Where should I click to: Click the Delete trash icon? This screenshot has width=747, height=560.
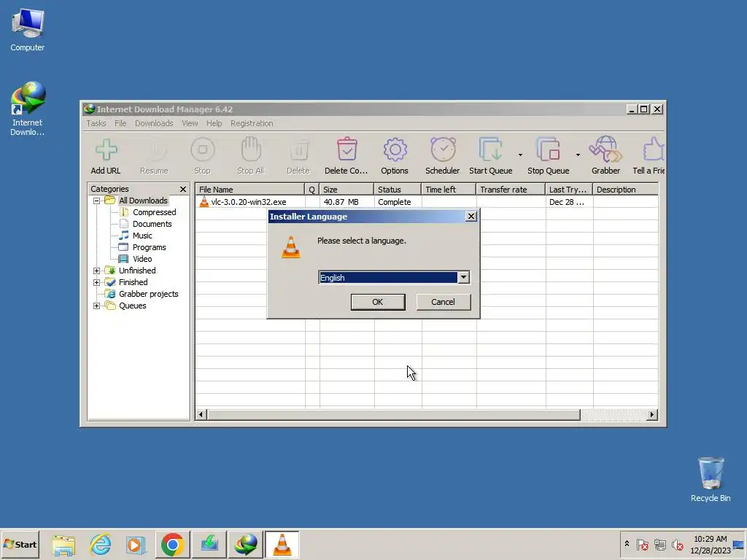pyautogui.click(x=298, y=150)
